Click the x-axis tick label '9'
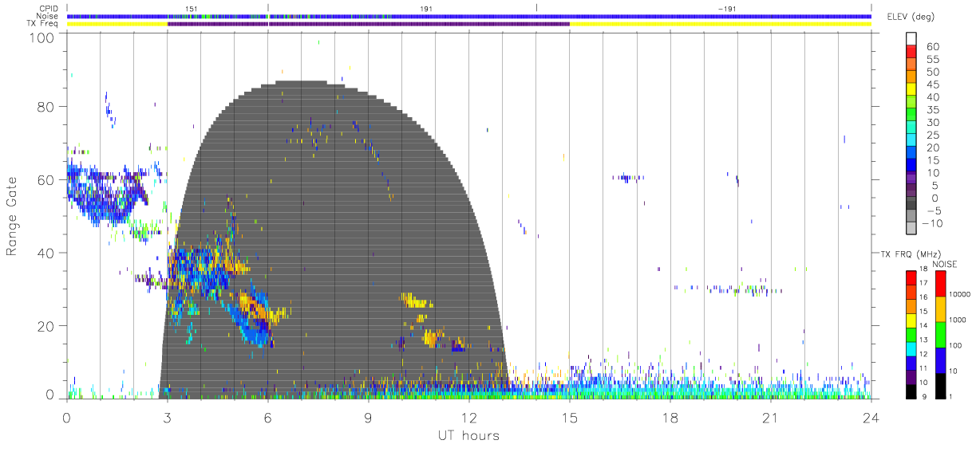 tap(369, 418)
